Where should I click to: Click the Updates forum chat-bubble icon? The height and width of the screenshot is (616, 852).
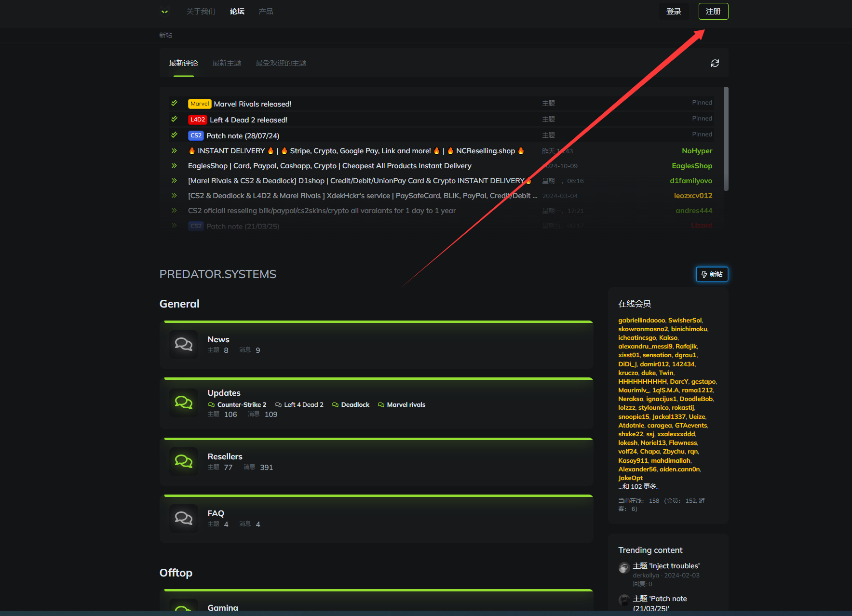coord(184,402)
